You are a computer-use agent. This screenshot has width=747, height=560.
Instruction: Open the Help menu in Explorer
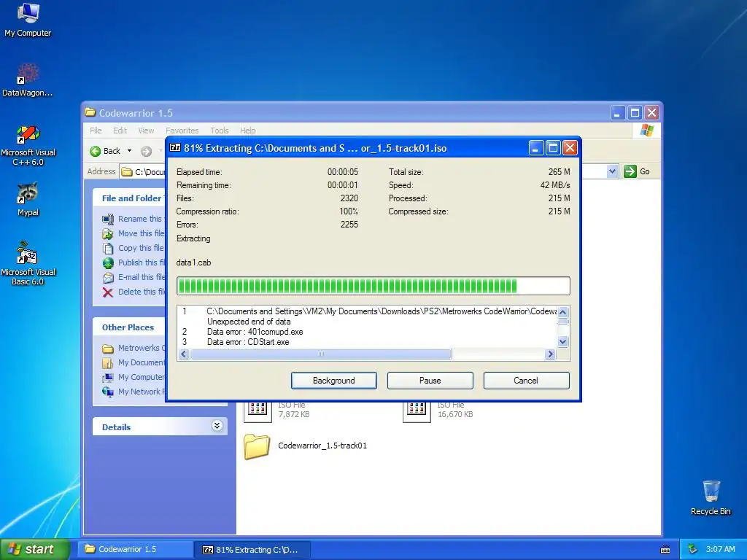tap(248, 131)
